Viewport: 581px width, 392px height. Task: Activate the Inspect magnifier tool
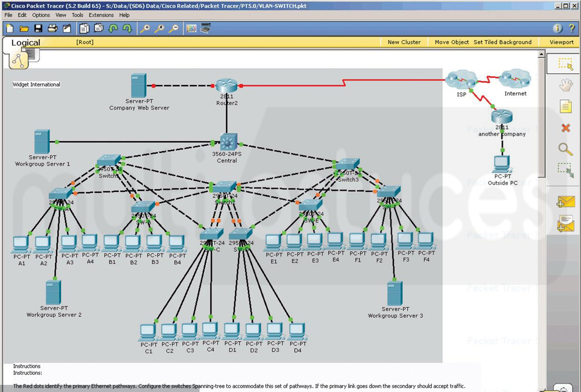[565, 149]
